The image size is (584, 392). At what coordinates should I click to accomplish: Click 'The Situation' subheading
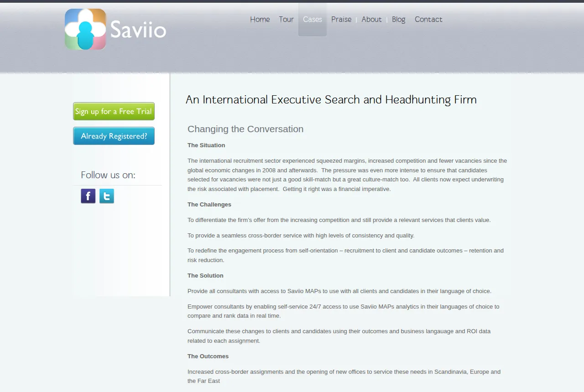click(x=206, y=145)
